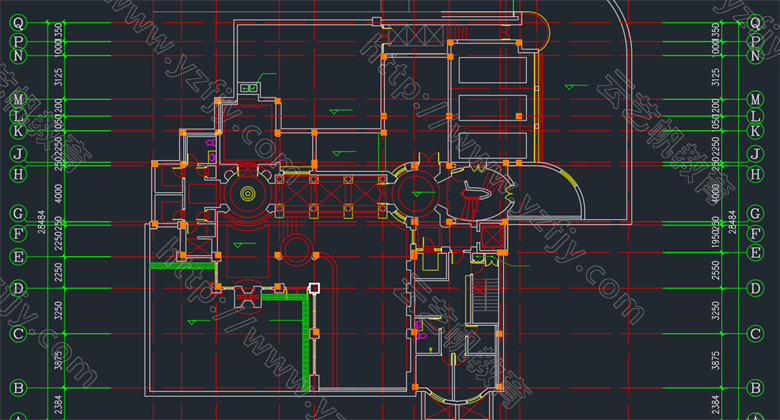
Task: Select grid bubble H on the left axis
Action: point(18,174)
